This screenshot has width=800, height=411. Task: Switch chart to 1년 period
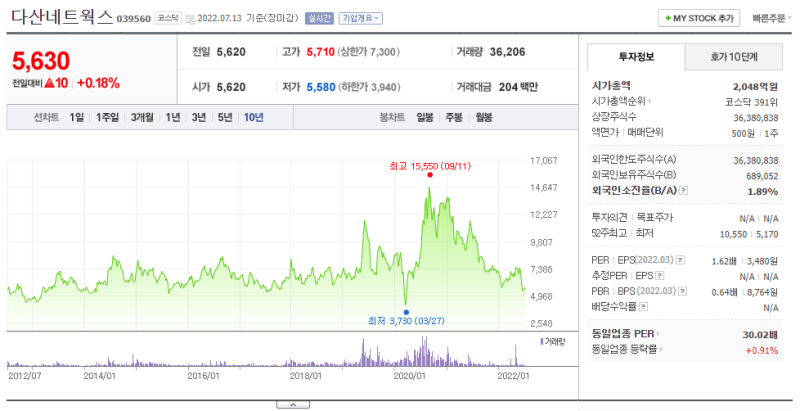point(173,117)
